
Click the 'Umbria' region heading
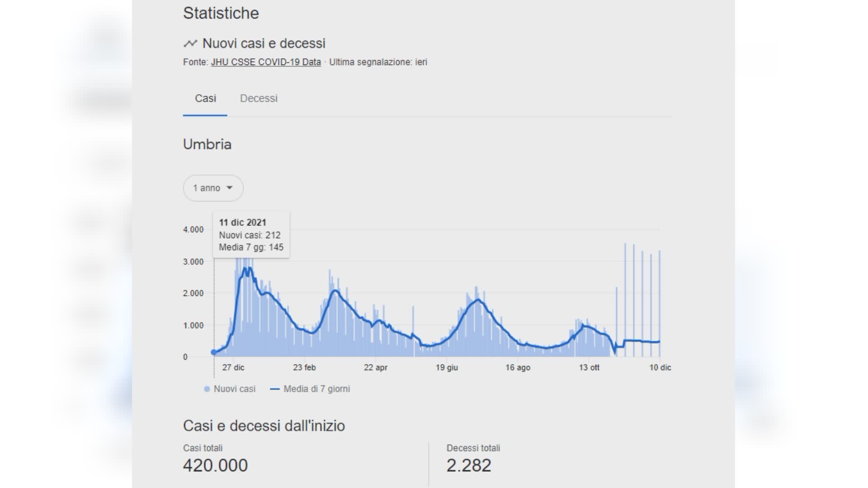(207, 144)
